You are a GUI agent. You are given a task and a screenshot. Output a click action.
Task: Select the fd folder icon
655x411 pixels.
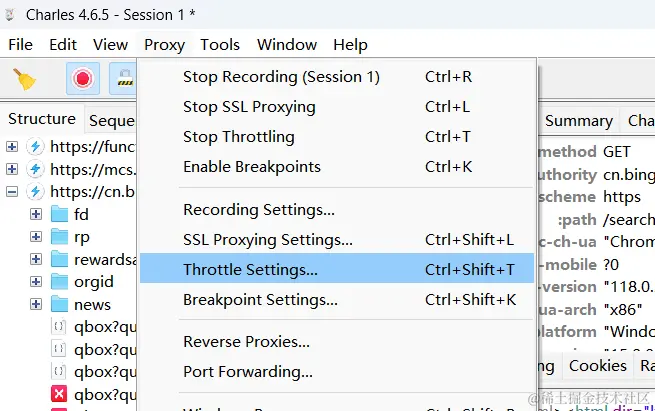click(60, 215)
